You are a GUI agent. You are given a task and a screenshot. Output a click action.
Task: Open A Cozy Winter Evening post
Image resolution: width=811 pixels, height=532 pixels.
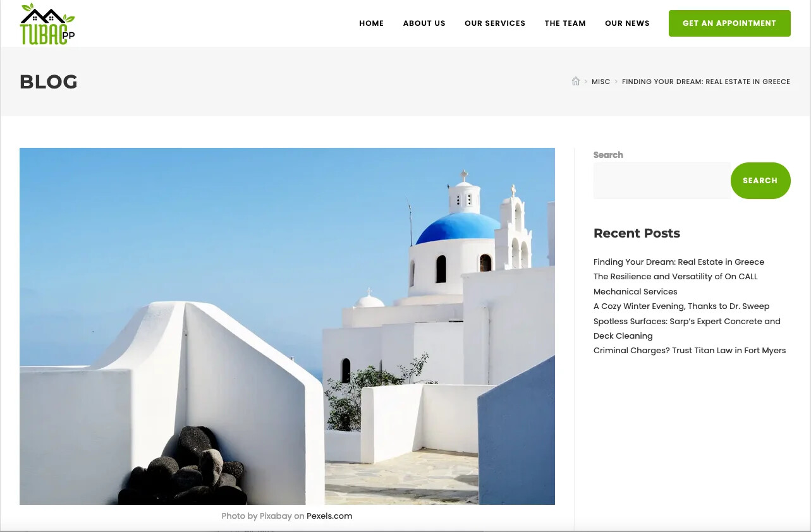pyautogui.click(x=681, y=306)
